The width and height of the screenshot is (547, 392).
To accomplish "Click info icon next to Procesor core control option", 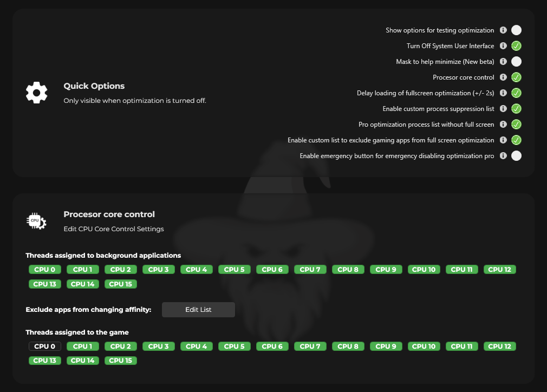I will click(503, 77).
